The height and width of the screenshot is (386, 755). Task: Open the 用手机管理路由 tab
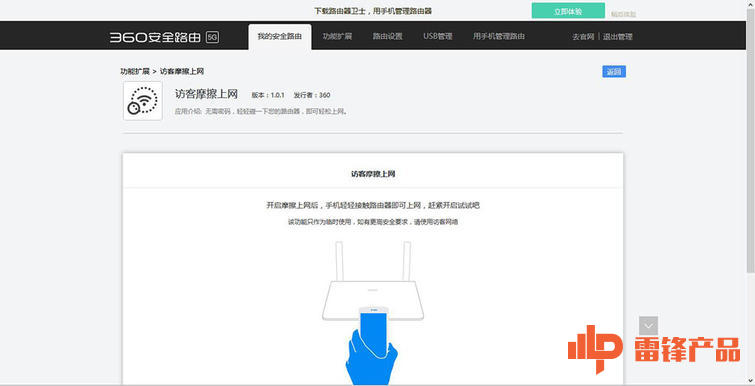pyautogui.click(x=498, y=37)
